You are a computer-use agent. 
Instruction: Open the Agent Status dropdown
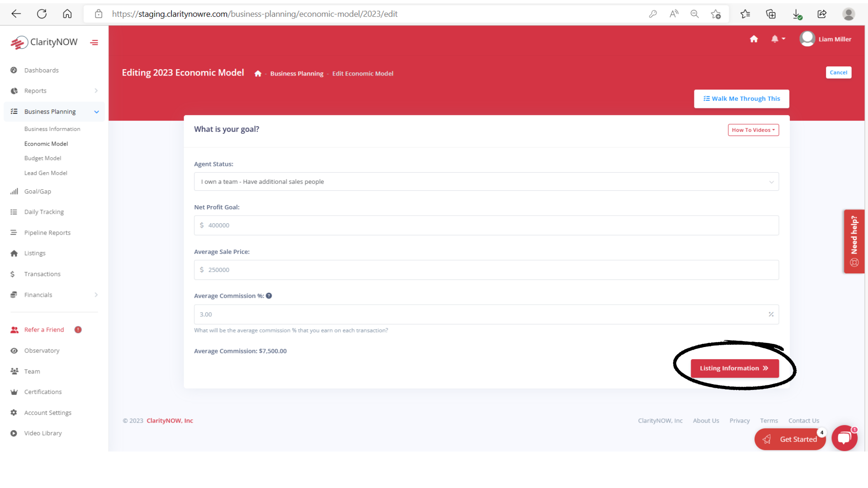coord(486,182)
